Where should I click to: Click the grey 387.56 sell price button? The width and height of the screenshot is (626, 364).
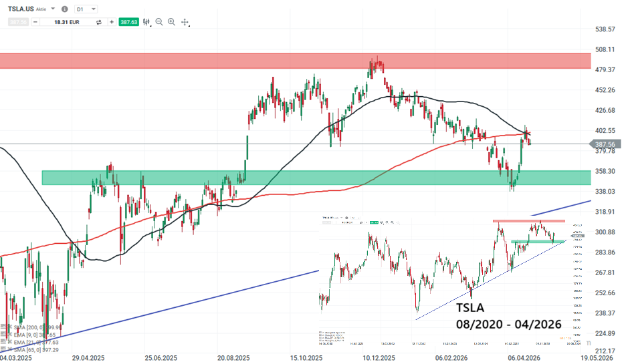(x=17, y=22)
